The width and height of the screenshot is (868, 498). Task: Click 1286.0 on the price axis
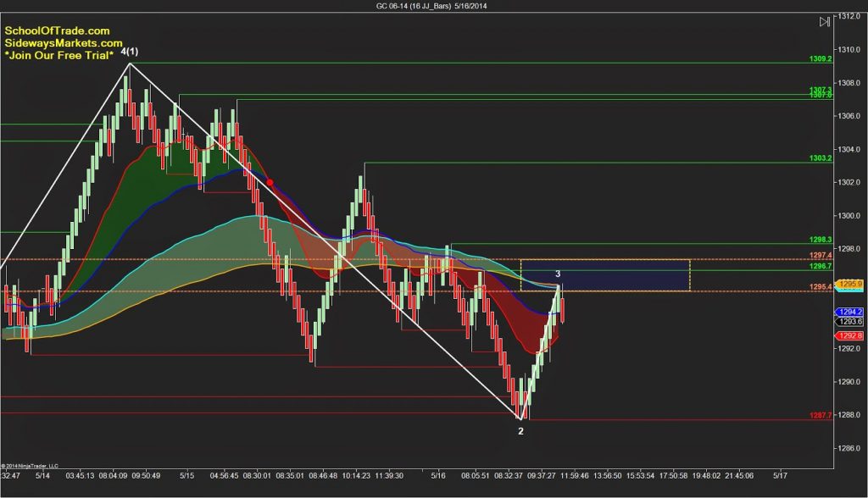point(849,448)
